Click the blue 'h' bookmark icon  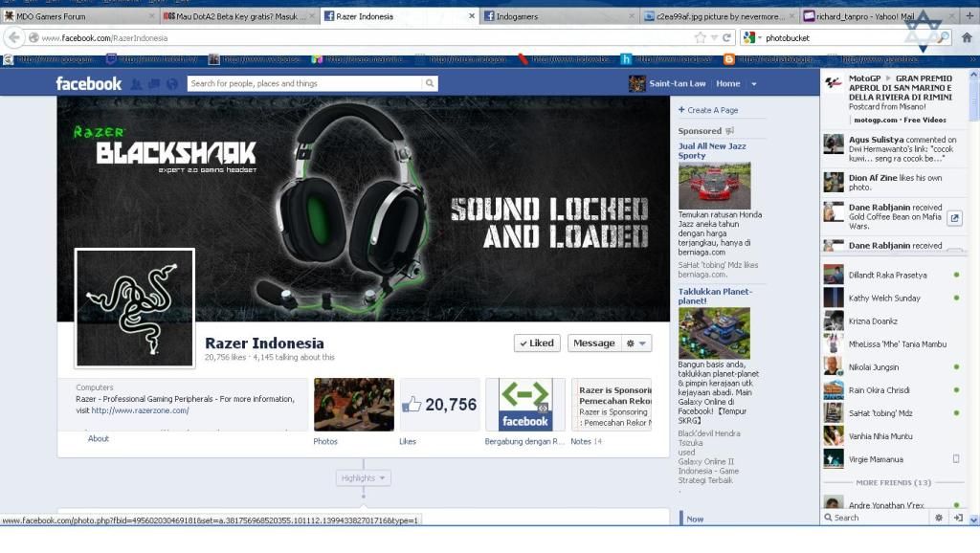pyautogui.click(x=626, y=59)
